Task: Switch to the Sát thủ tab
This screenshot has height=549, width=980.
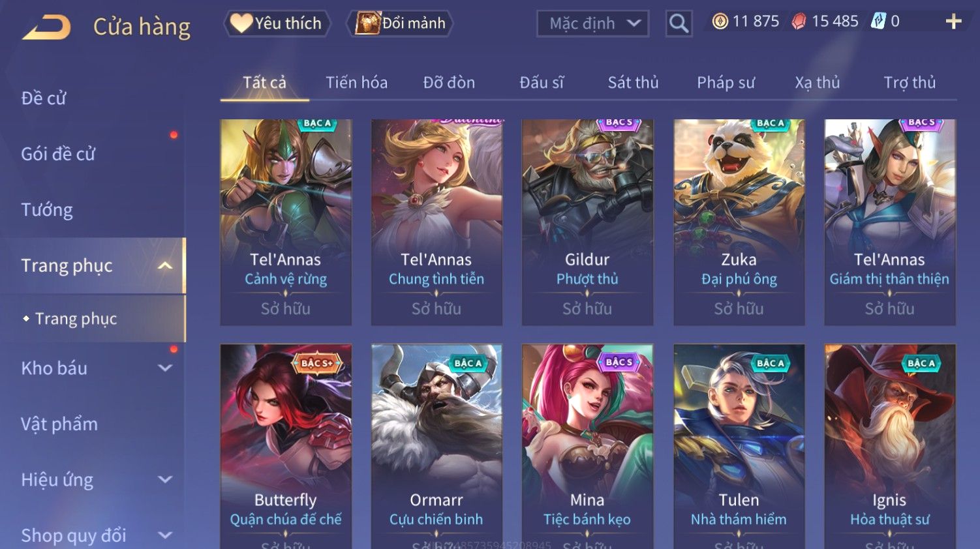Action: tap(633, 83)
